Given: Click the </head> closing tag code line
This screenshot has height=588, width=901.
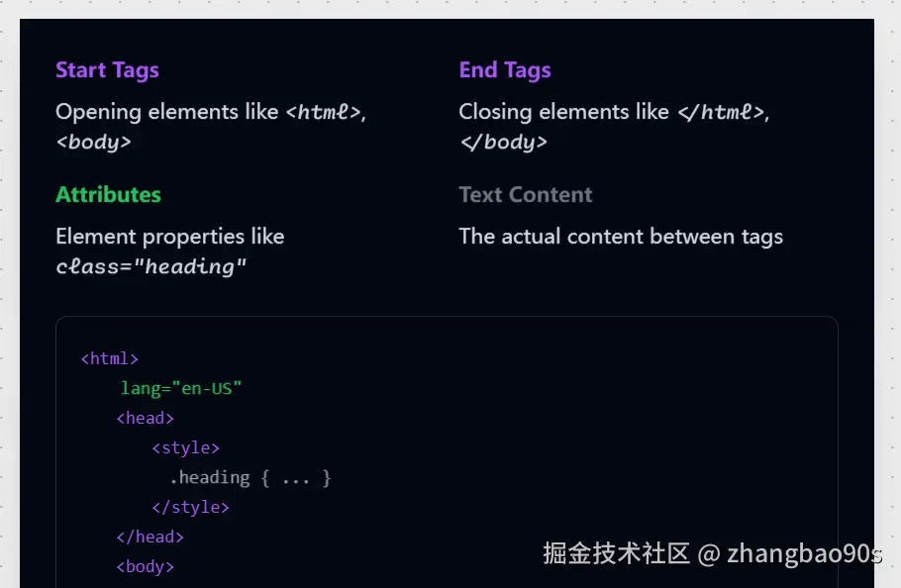Looking at the screenshot, I should (150, 537).
